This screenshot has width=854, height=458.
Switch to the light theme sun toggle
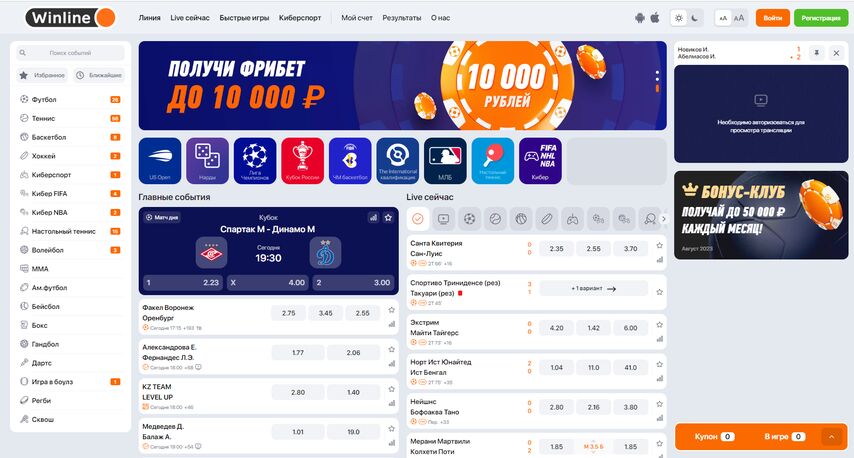tap(679, 18)
